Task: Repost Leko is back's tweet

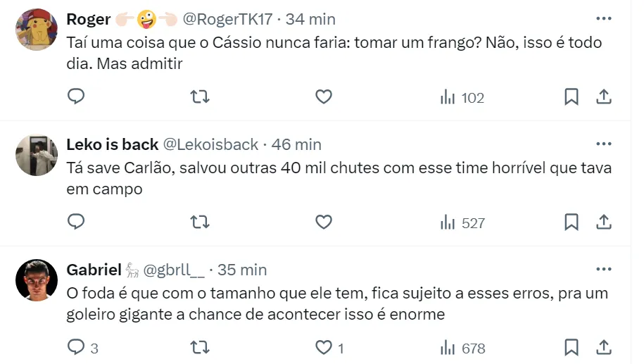Action: coord(201,222)
